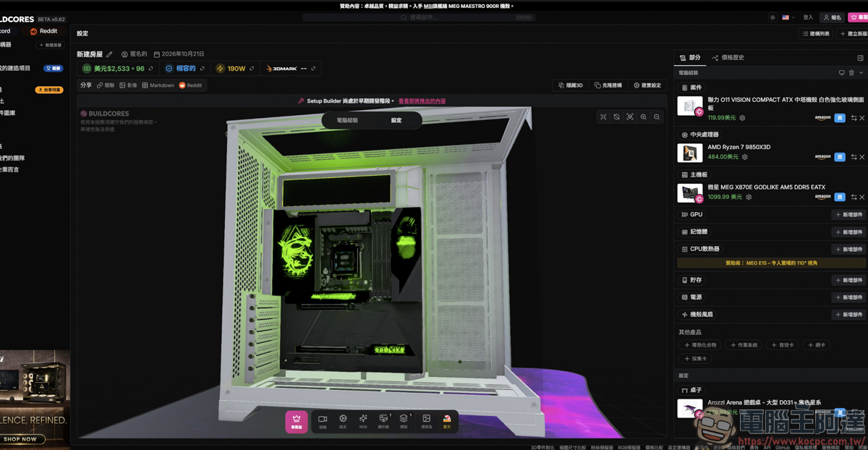
Task: Add 導熱化合物 thermal compound
Action: [x=701, y=345]
